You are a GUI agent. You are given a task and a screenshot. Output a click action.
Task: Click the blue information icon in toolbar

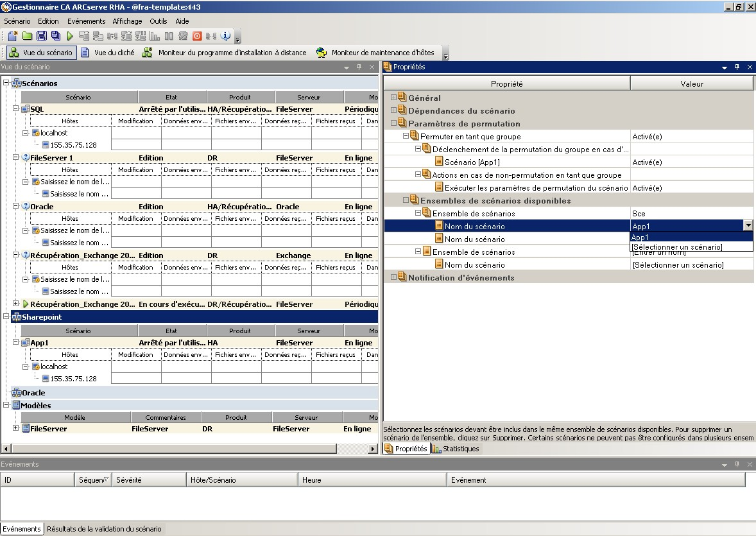pyautogui.click(x=225, y=36)
